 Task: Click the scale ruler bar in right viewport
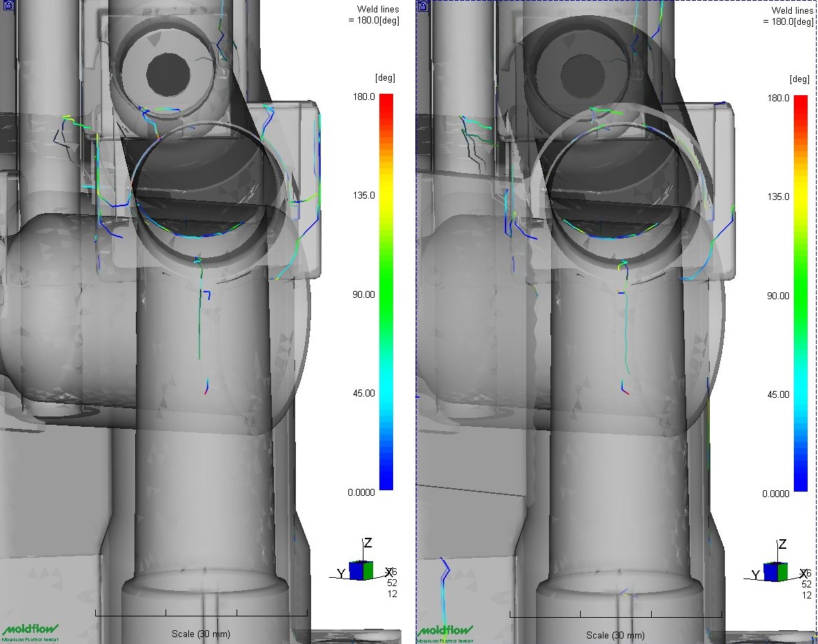click(x=616, y=614)
